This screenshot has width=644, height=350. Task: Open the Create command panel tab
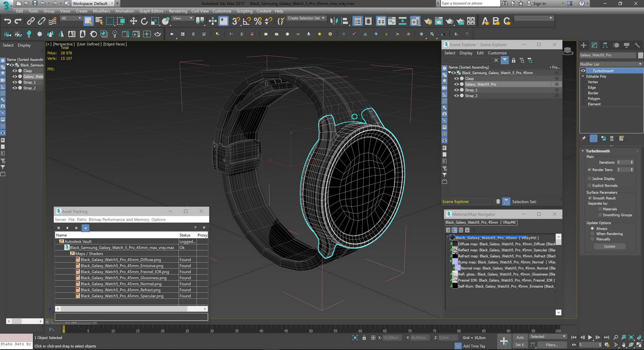[x=584, y=45]
